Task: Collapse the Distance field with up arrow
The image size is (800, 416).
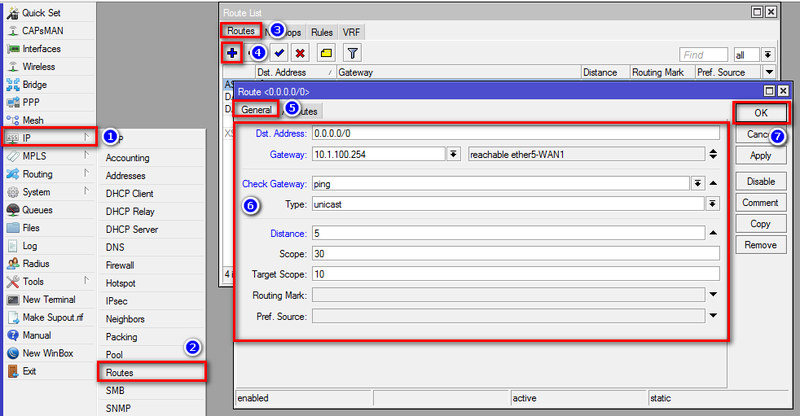Action: point(713,233)
